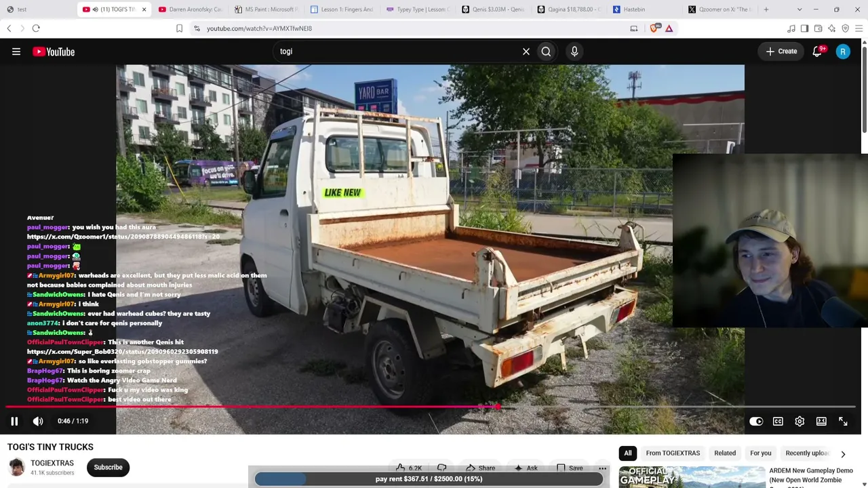Bookmark this page
Image resolution: width=868 pixels, height=488 pixels.
[179, 28]
